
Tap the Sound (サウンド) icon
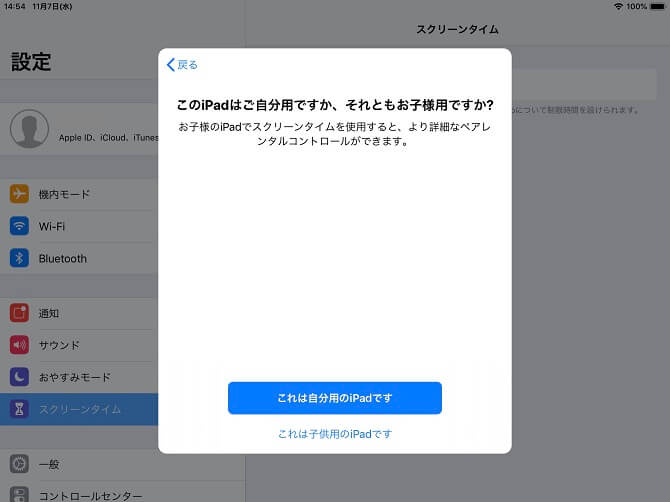[19, 345]
